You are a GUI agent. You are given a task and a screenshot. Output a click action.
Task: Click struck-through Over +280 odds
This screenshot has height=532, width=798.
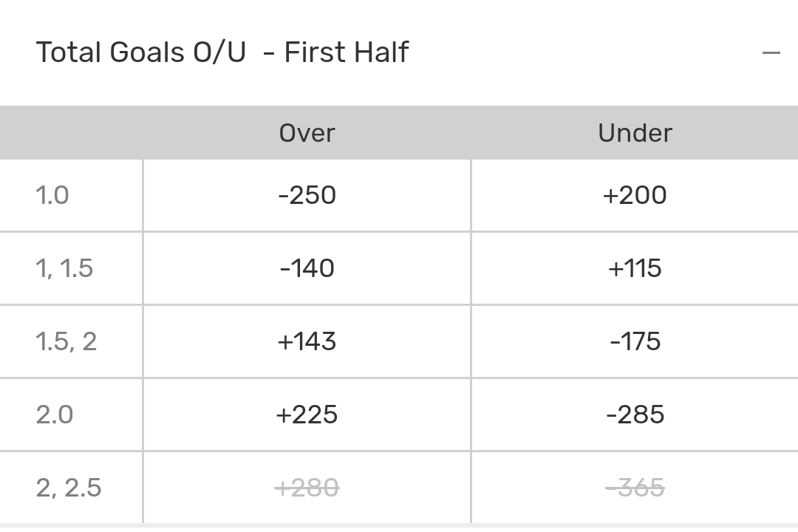[x=307, y=488]
